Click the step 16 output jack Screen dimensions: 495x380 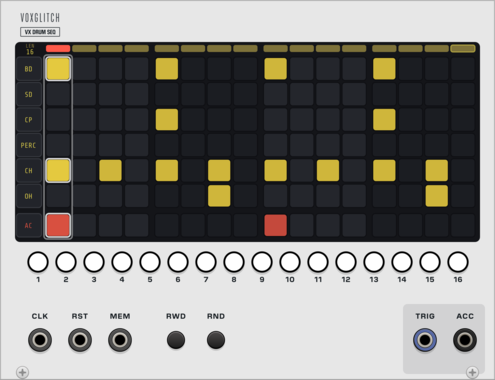pyautogui.click(x=458, y=262)
